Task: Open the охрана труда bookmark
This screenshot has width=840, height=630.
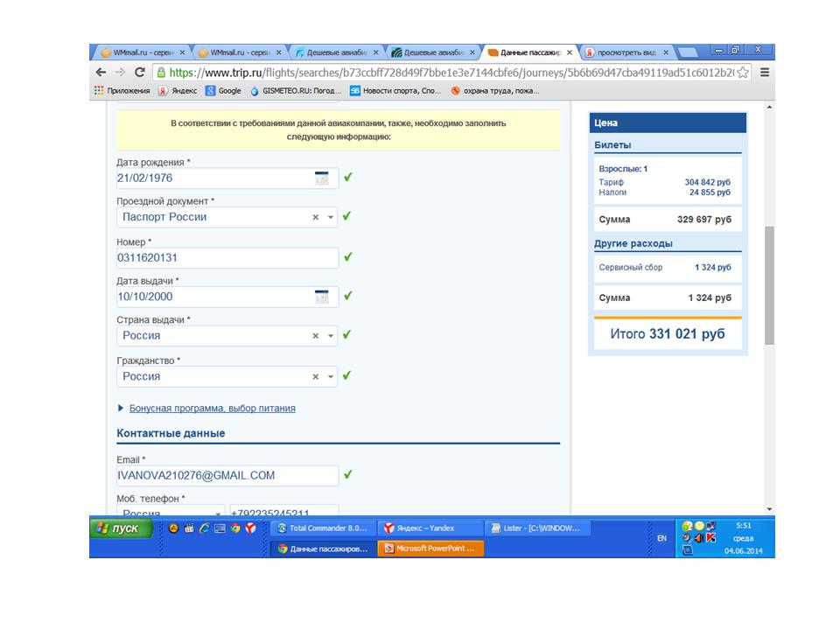Action: pyautogui.click(x=495, y=90)
